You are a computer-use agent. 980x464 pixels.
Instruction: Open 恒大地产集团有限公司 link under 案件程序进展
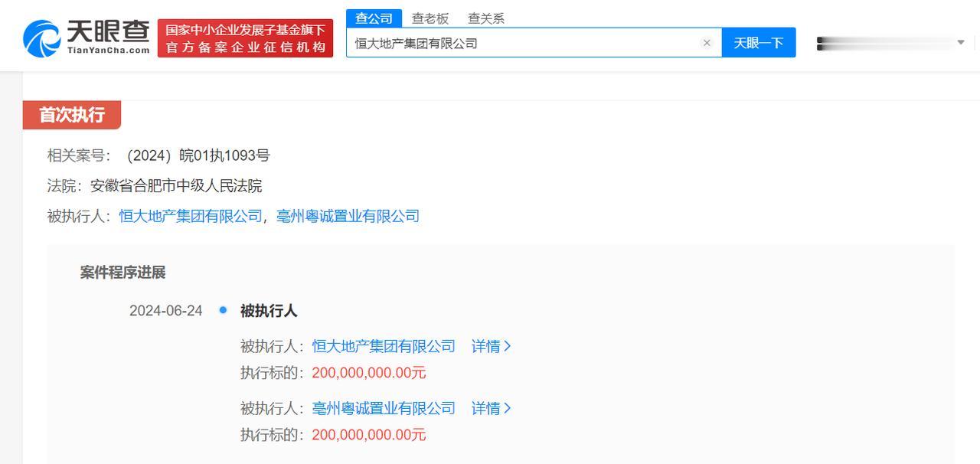(x=384, y=346)
